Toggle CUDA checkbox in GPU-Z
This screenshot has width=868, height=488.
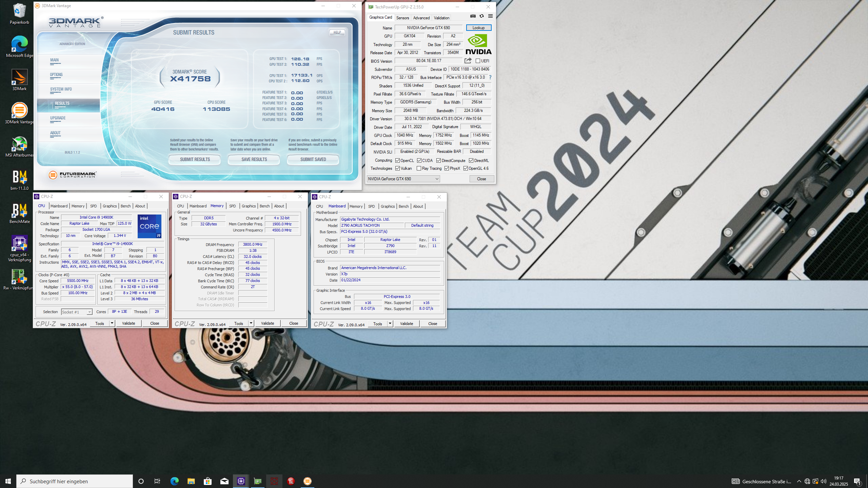pos(419,161)
